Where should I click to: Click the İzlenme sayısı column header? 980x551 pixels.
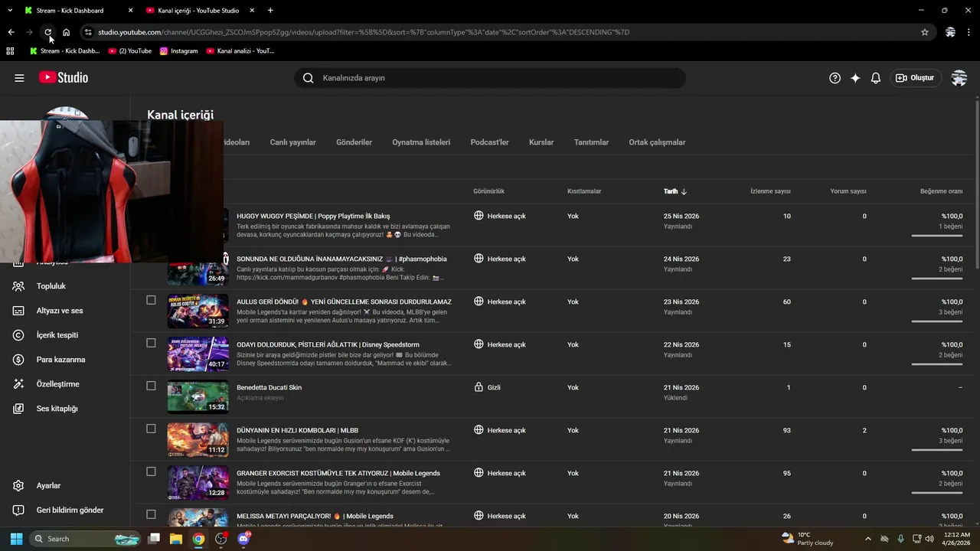click(x=770, y=191)
